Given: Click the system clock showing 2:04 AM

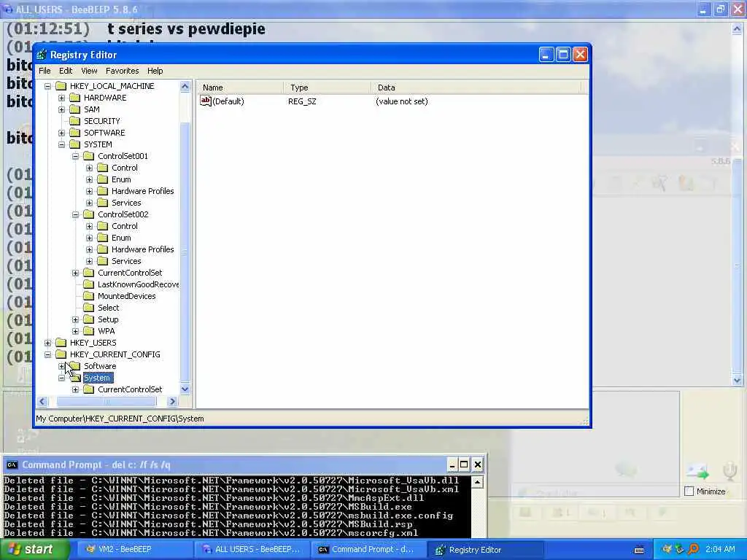Looking at the screenshot, I should [x=720, y=549].
